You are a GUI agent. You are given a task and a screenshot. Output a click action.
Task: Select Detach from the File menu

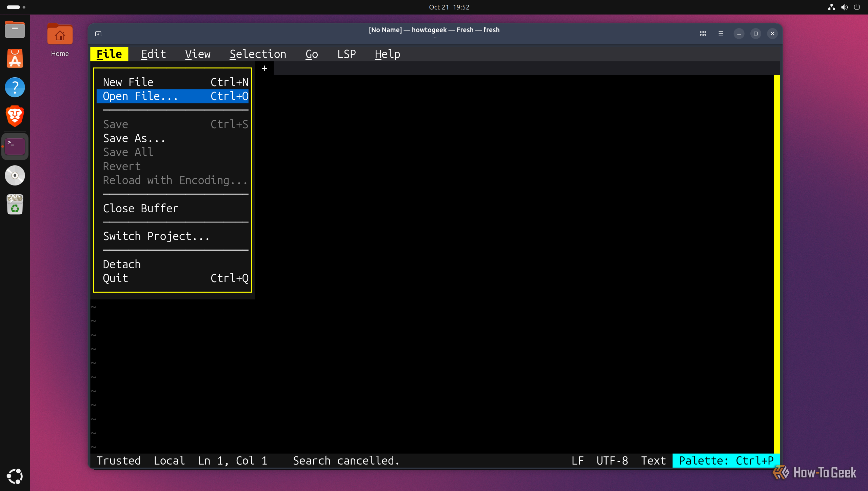pos(173,264)
